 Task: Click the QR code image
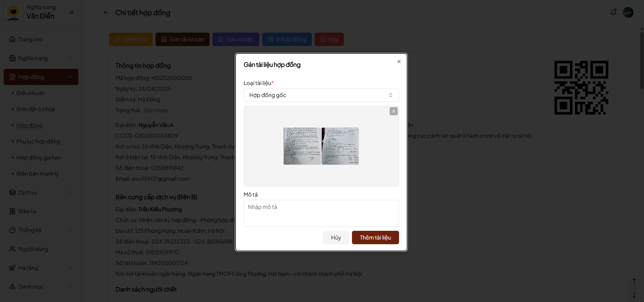pyautogui.click(x=581, y=88)
